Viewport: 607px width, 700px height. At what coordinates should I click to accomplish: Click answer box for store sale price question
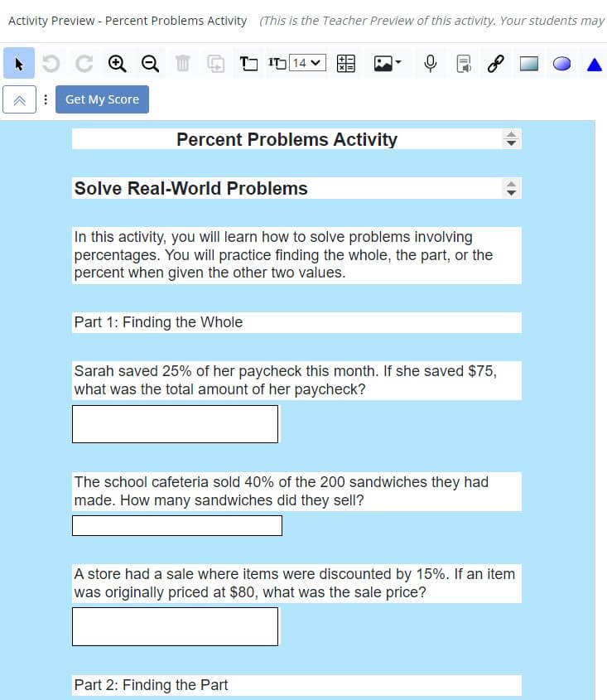pos(175,626)
